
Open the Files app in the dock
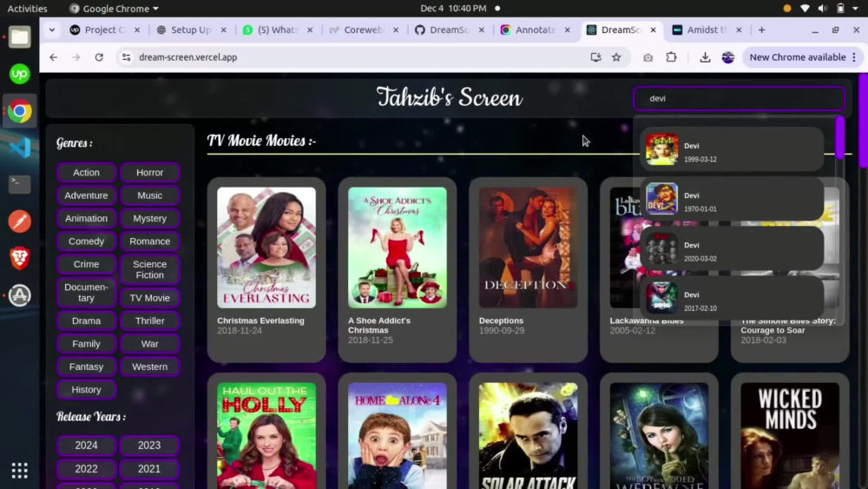[x=19, y=37]
